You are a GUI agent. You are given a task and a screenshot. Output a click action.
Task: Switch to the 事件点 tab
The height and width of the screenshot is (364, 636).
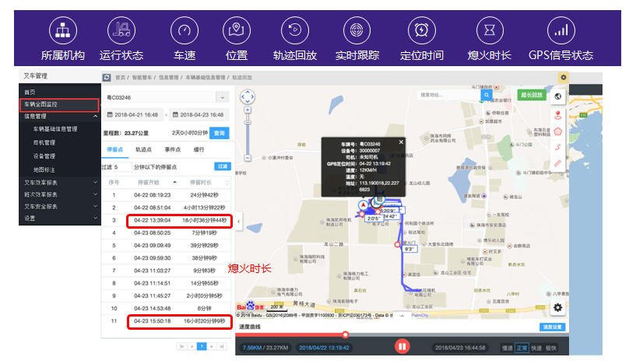coord(173,149)
